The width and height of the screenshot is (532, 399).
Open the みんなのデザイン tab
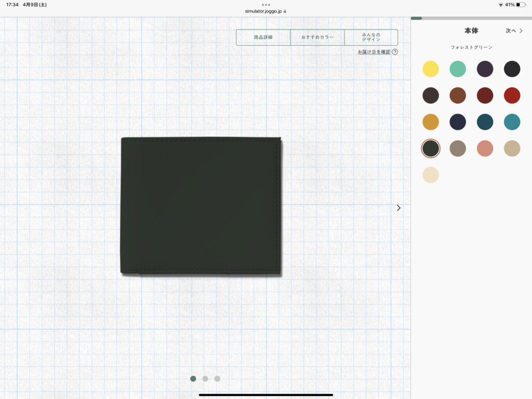(371, 37)
